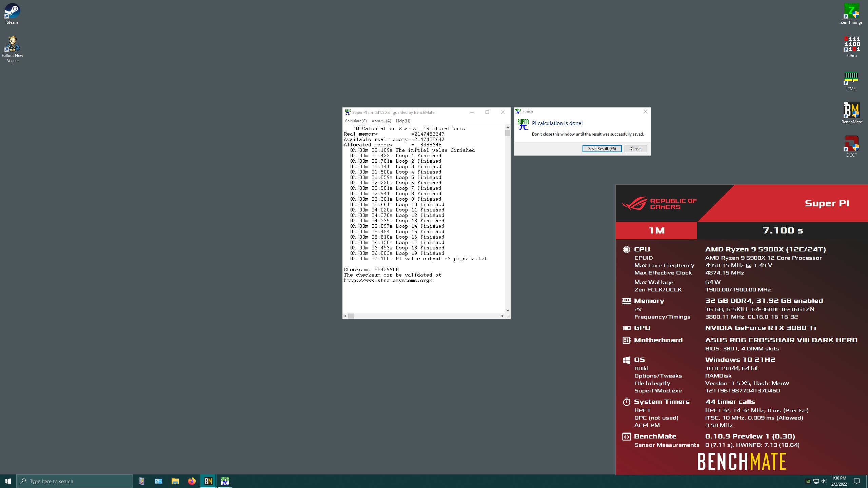Close the Finish dialog with X
The width and height of the screenshot is (868, 488).
[x=645, y=111]
